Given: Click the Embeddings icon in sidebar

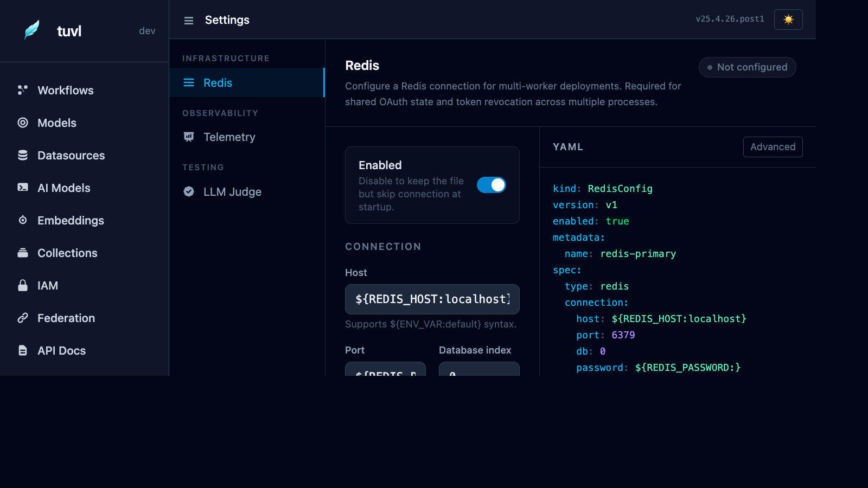Looking at the screenshot, I should tap(23, 220).
